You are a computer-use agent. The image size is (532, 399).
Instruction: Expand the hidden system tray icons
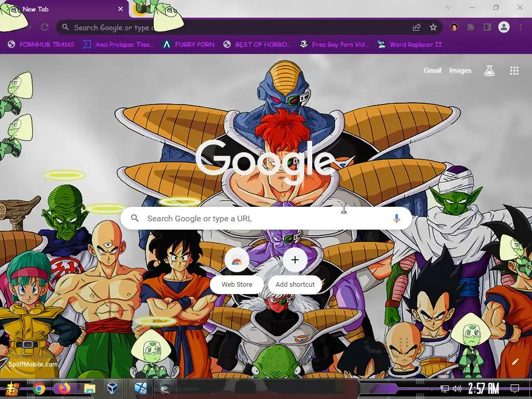[432, 389]
